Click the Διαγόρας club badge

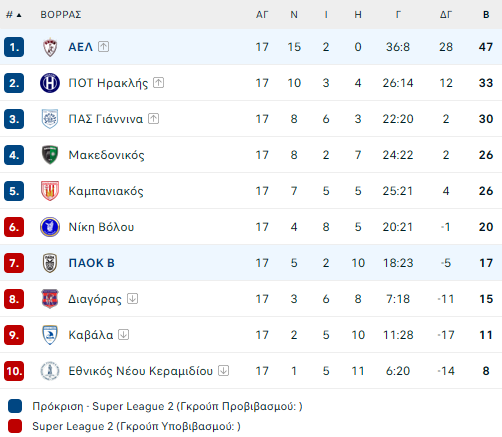click(50, 299)
